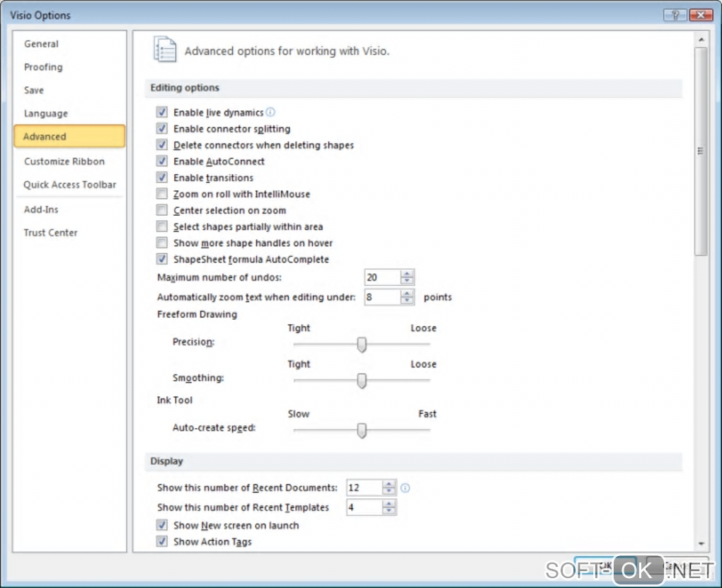The height and width of the screenshot is (588, 722).
Task: Uncheck Show New screen on launch
Action: 161,525
